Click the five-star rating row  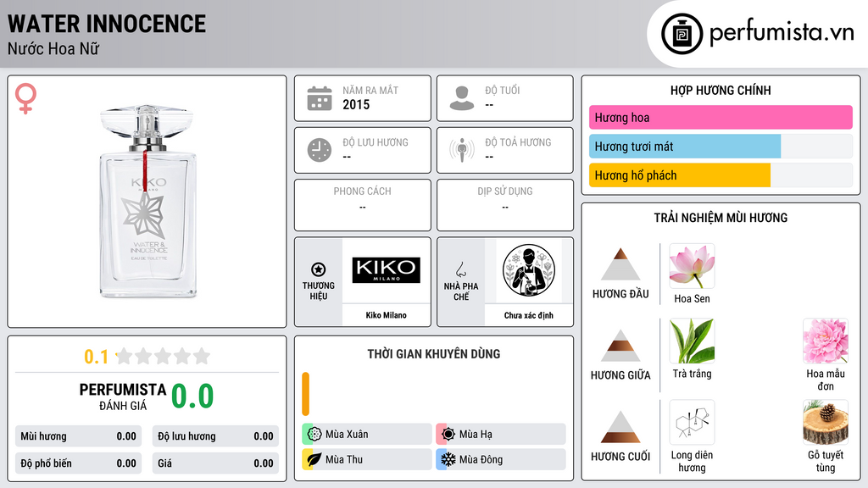tap(163, 356)
